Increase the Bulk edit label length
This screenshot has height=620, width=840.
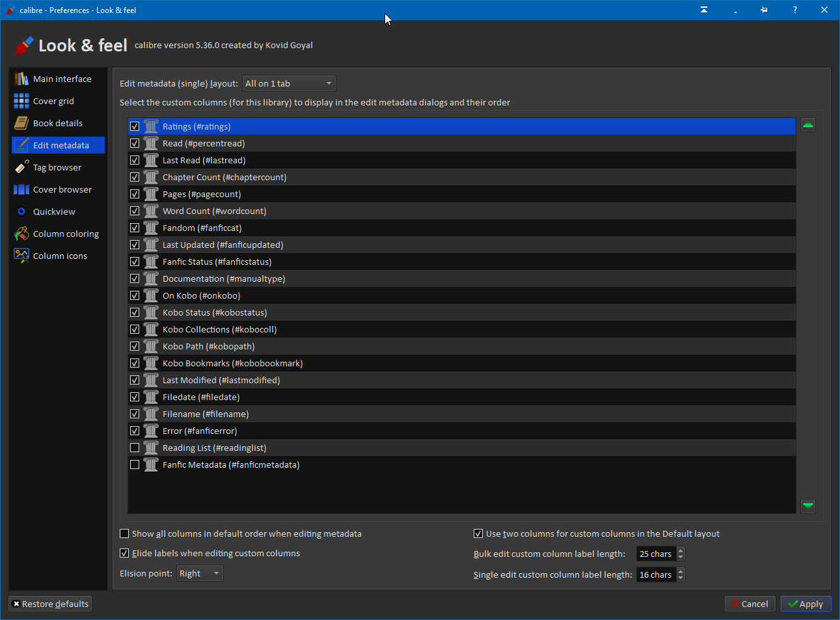pos(681,550)
